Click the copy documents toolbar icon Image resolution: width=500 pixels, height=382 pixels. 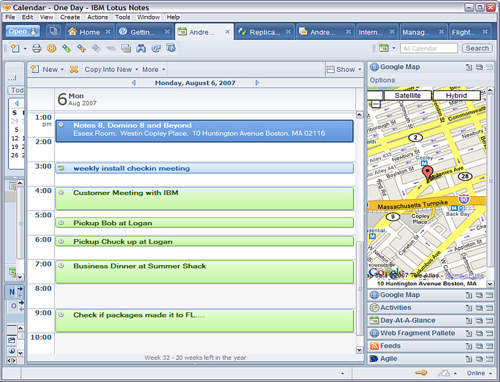click(126, 48)
